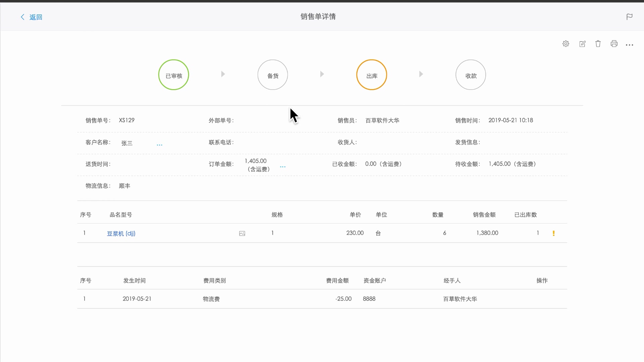Open the more options ellipsis at top right
Image resolution: width=644 pixels, height=362 pixels.
629,45
